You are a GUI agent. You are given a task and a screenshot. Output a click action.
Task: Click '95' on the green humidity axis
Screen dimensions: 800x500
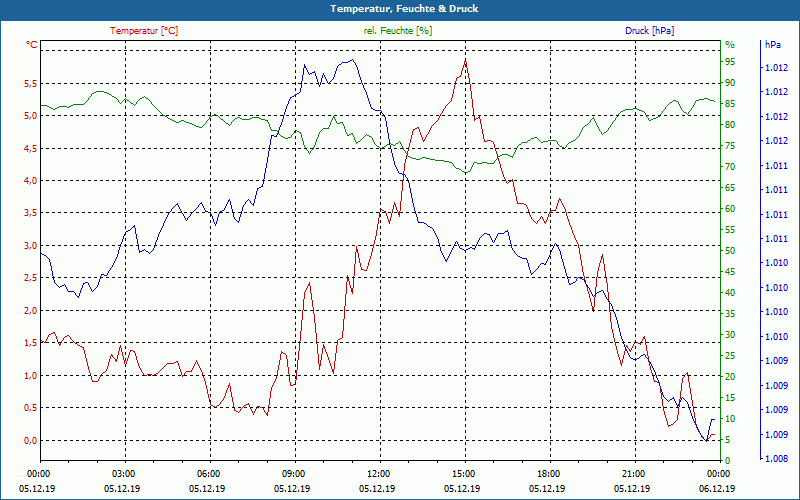tap(730, 62)
